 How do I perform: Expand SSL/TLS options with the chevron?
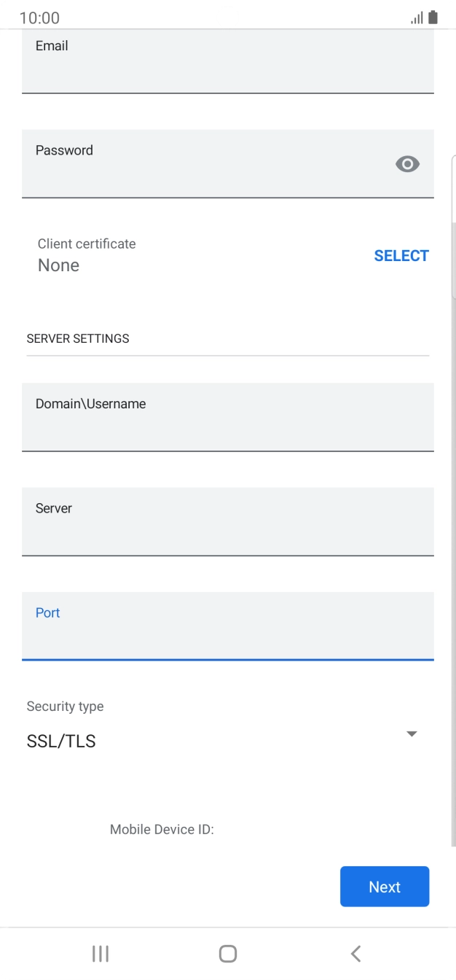pos(412,734)
